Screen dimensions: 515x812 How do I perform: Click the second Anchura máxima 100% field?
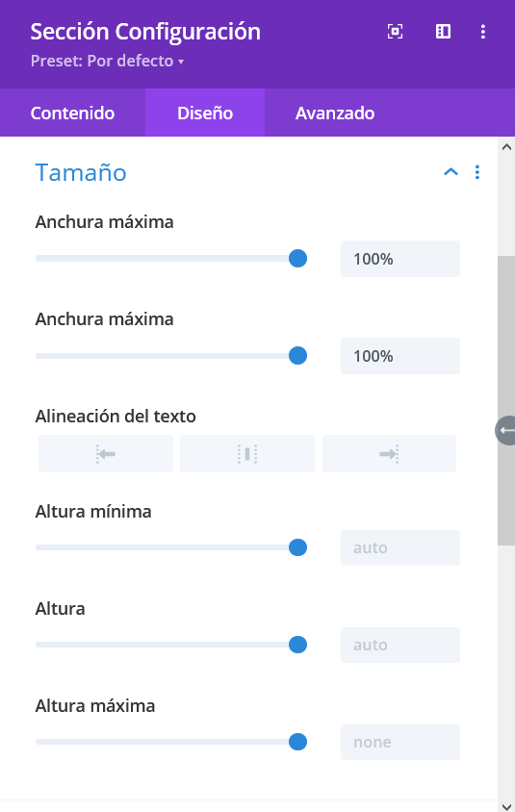[x=400, y=356]
